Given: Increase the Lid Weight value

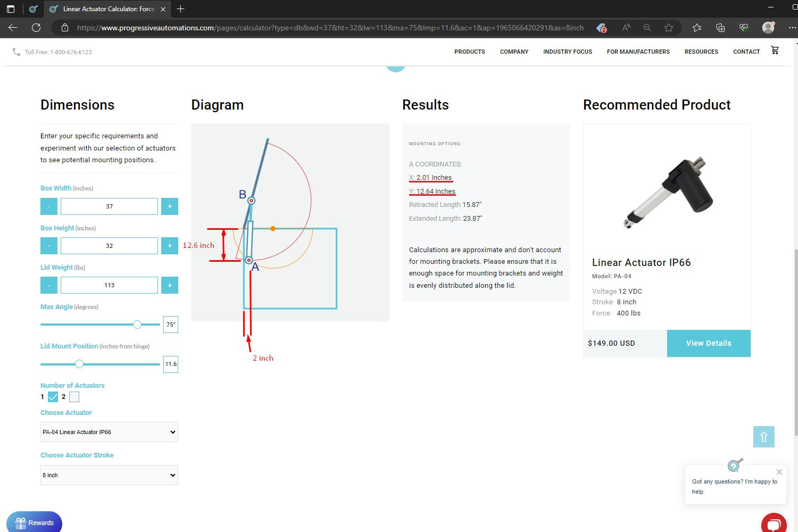Looking at the screenshot, I should [170, 285].
